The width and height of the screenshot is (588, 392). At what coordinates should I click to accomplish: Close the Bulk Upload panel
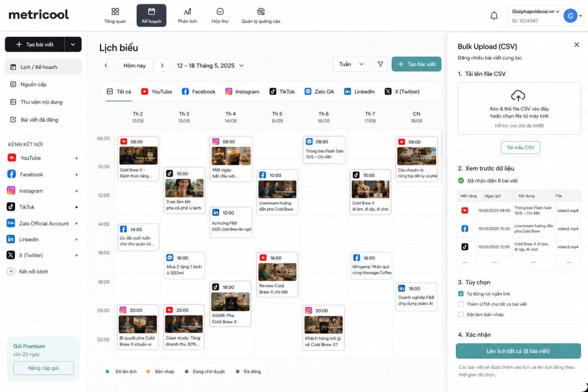[577, 45]
